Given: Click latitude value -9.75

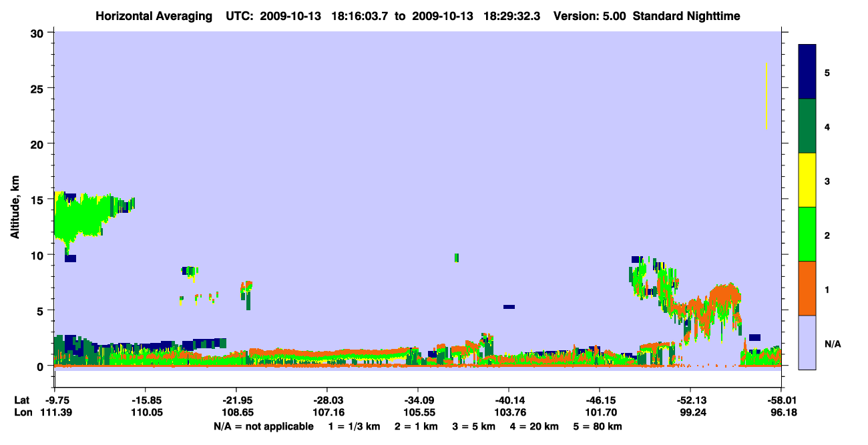Looking at the screenshot, I should click(x=55, y=400).
